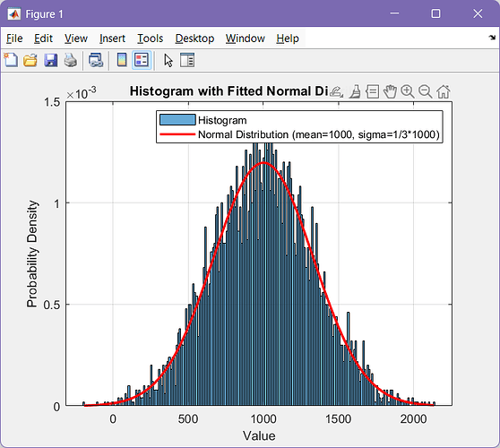Screen dimensions: 500x448
Task: Expand the axes export menu icon
Action: coord(336,91)
